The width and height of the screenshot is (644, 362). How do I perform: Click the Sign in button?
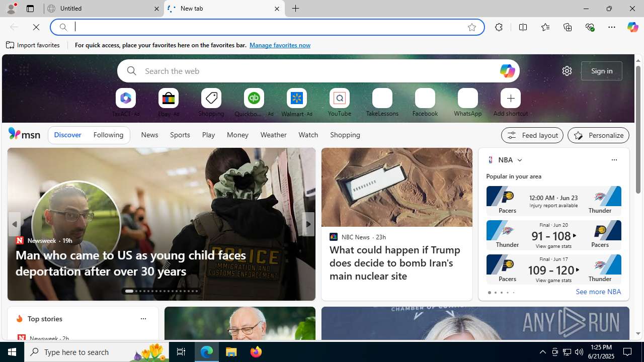click(602, 71)
